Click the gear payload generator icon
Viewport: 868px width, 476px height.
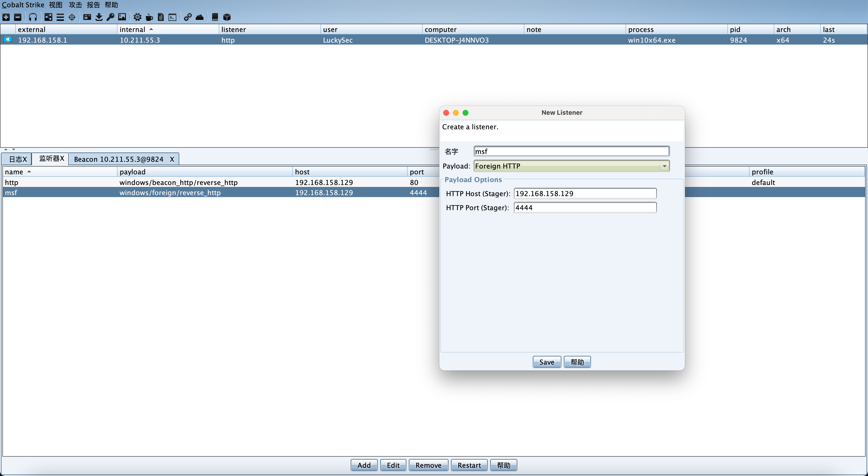tap(137, 17)
